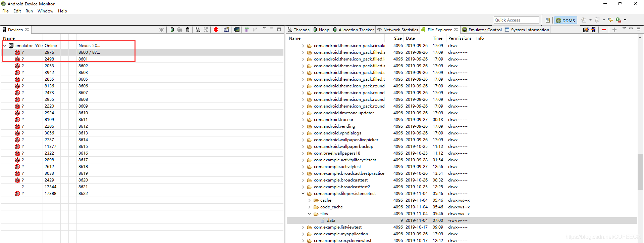
Task: Click the Permissions column header
Action: pyautogui.click(x=460, y=38)
